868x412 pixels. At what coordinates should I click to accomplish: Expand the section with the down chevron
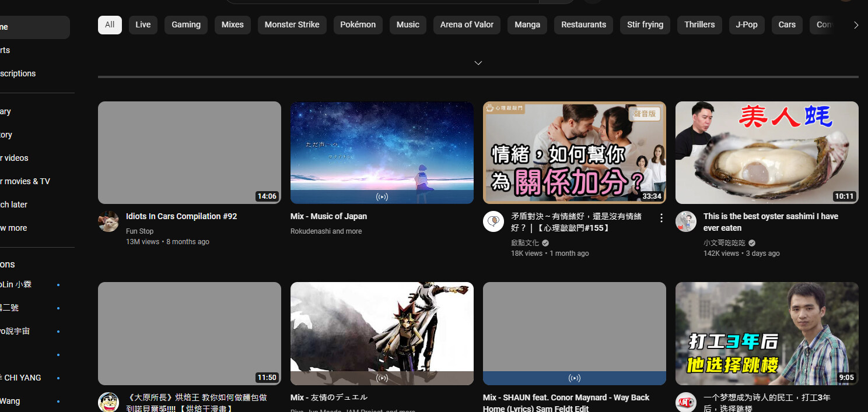(x=478, y=63)
